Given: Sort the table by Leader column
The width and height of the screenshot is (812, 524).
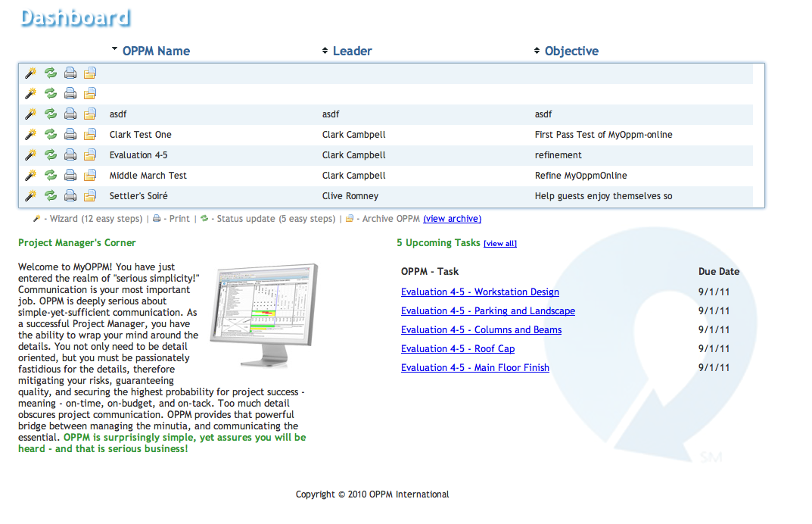Looking at the screenshot, I should click(352, 51).
